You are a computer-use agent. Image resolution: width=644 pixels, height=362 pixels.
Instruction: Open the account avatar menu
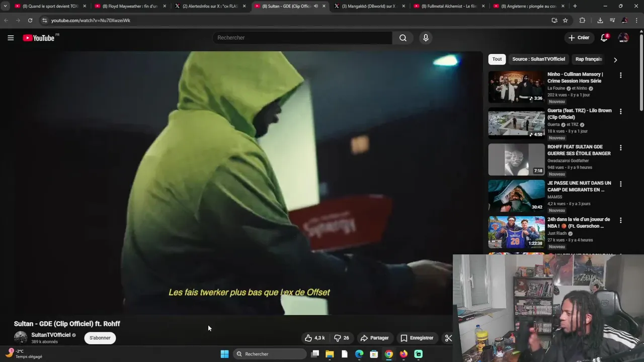pos(623,38)
